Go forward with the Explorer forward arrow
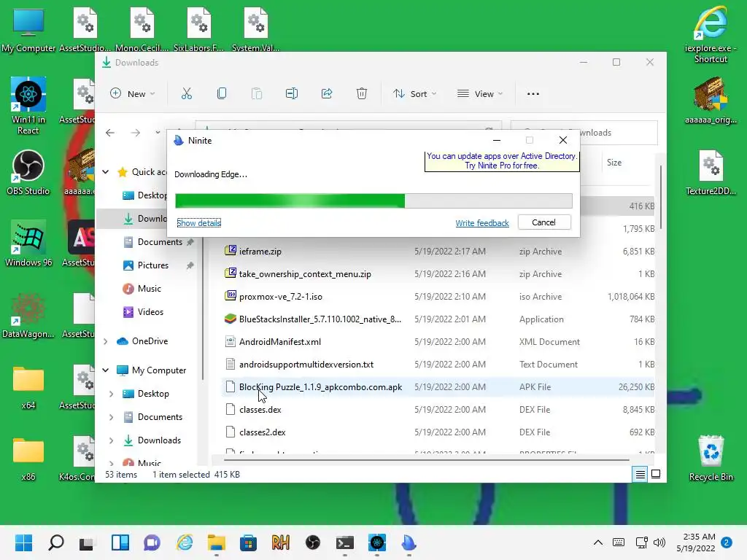 pos(136,133)
